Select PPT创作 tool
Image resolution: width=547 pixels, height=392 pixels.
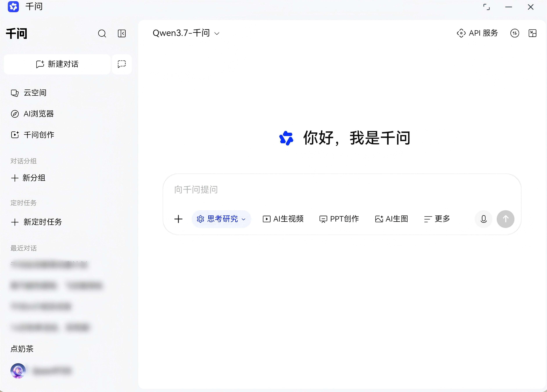(x=339, y=219)
